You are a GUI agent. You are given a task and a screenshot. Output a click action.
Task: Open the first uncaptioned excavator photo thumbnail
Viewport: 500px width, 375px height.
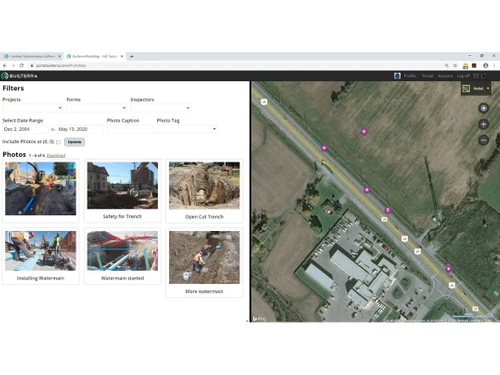point(40,188)
